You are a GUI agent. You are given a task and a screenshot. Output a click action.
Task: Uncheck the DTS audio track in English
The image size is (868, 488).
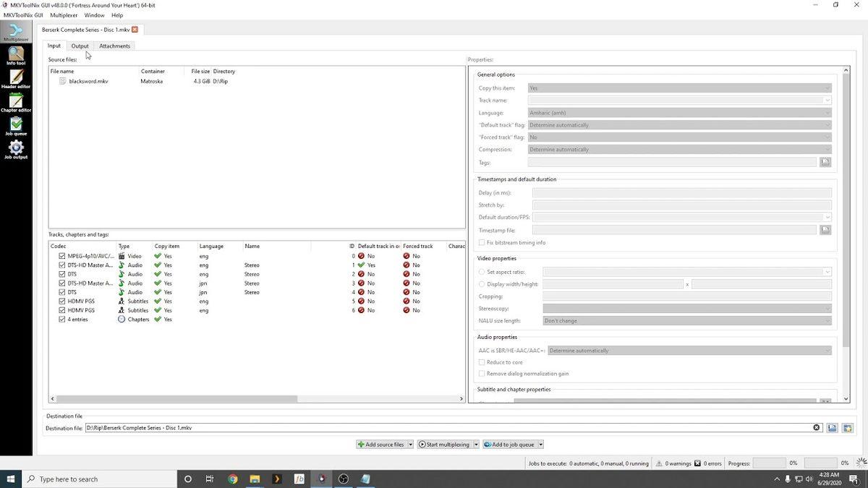click(61, 274)
